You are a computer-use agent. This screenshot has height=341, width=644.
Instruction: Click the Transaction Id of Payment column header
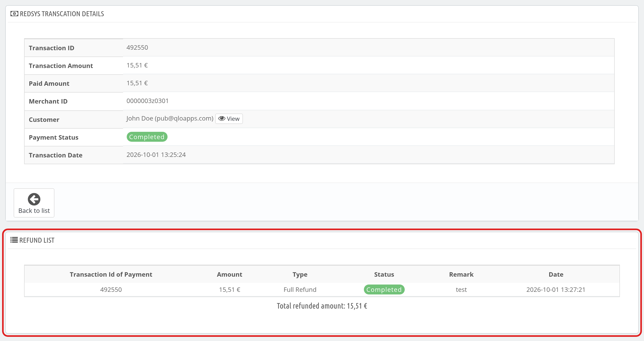[111, 274]
